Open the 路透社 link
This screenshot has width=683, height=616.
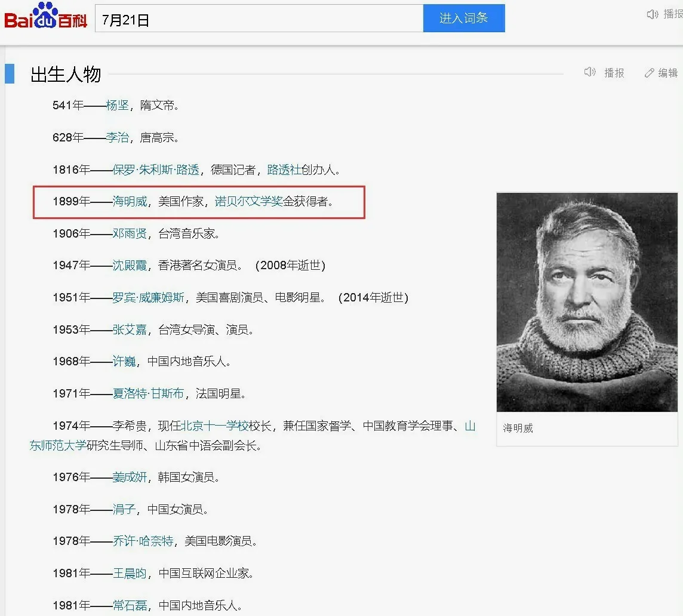(x=284, y=170)
